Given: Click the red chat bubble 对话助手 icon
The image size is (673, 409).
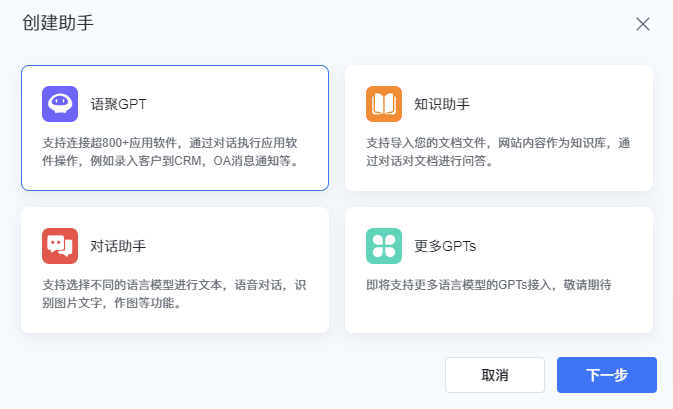Looking at the screenshot, I should [60, 245].
